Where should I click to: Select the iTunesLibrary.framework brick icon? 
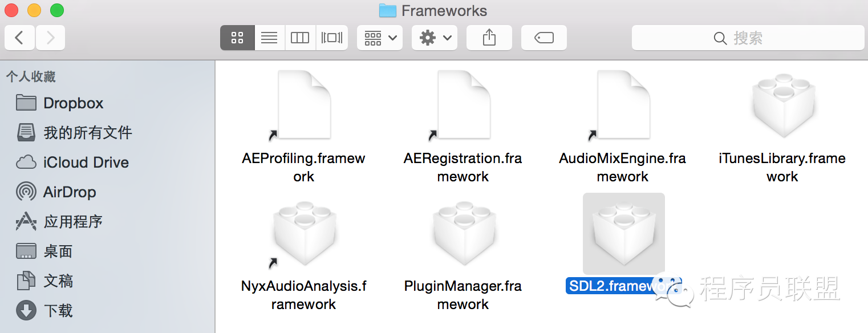[782, 107]
